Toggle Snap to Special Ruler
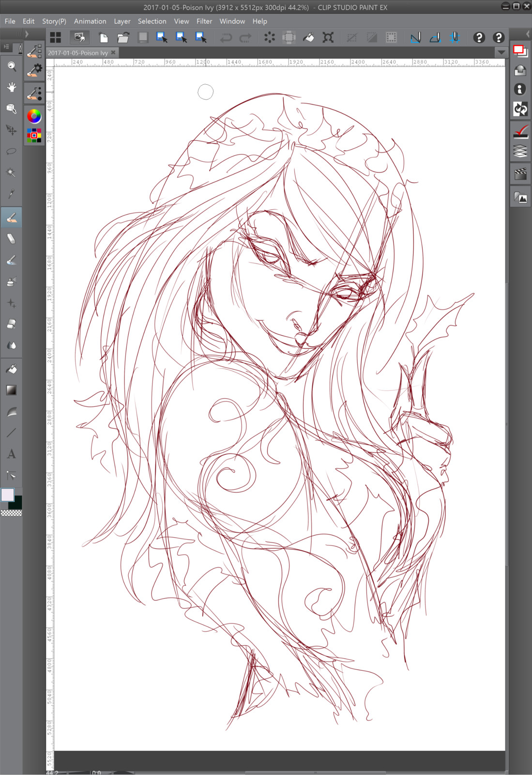This screenshot has width=532, height=775. point(435,37)
